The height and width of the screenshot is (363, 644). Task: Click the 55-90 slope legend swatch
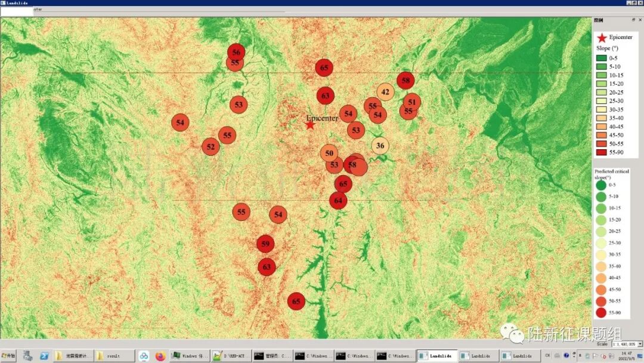pos(601,152)
